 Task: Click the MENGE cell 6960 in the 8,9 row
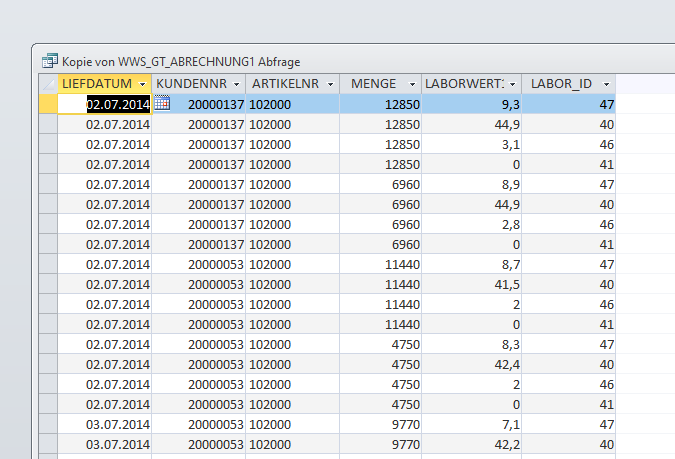(x=381, y=184)
